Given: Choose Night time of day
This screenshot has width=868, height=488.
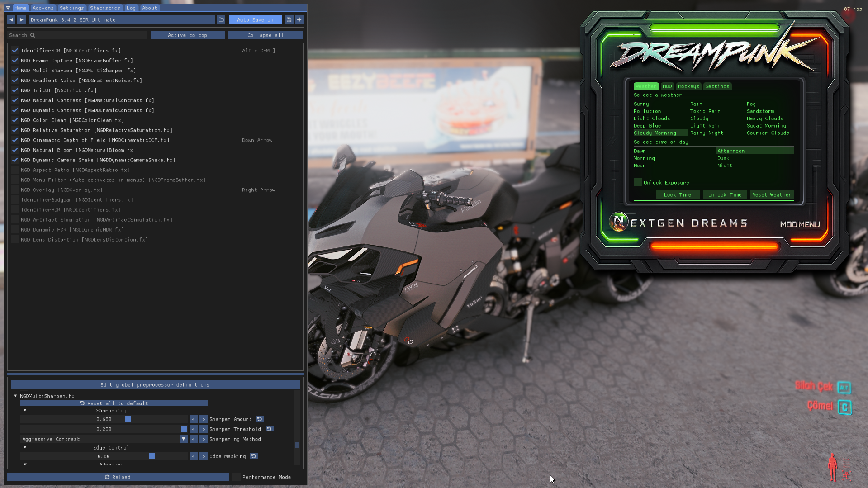Looking at the screenshot, I should click(725, 166).
